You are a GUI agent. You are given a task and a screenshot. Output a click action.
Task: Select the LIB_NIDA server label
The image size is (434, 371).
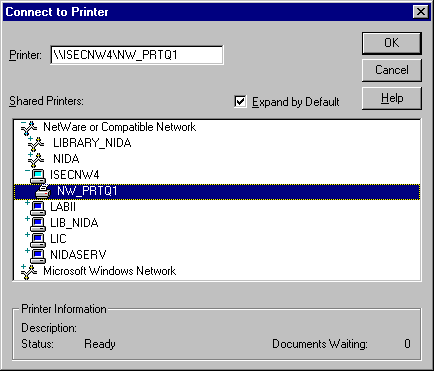click(74, 223)
